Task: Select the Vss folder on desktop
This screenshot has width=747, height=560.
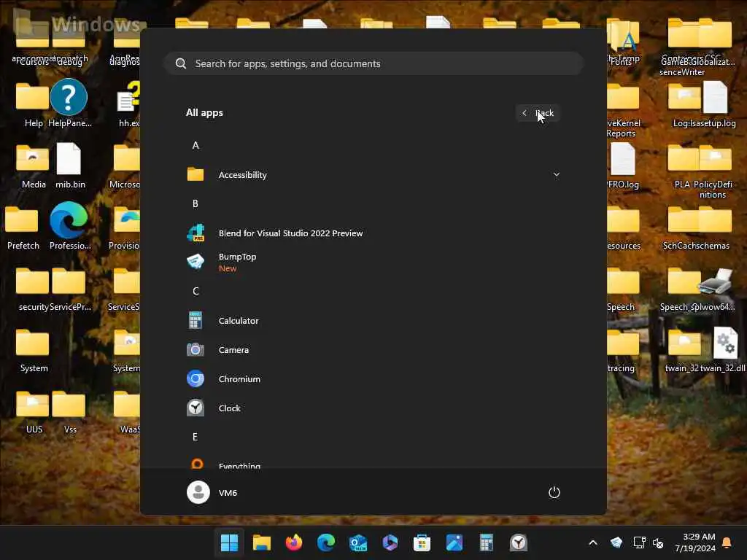Action: 69,411
